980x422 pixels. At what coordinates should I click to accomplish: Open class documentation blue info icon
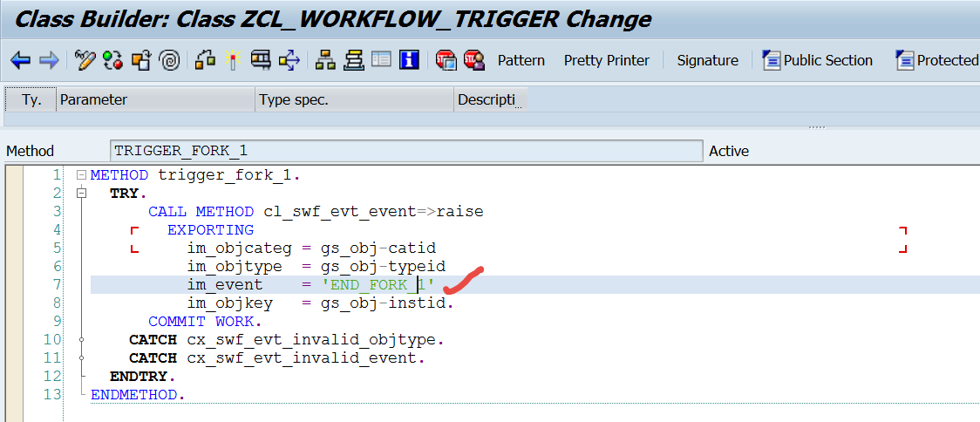(x=409, y=60)
